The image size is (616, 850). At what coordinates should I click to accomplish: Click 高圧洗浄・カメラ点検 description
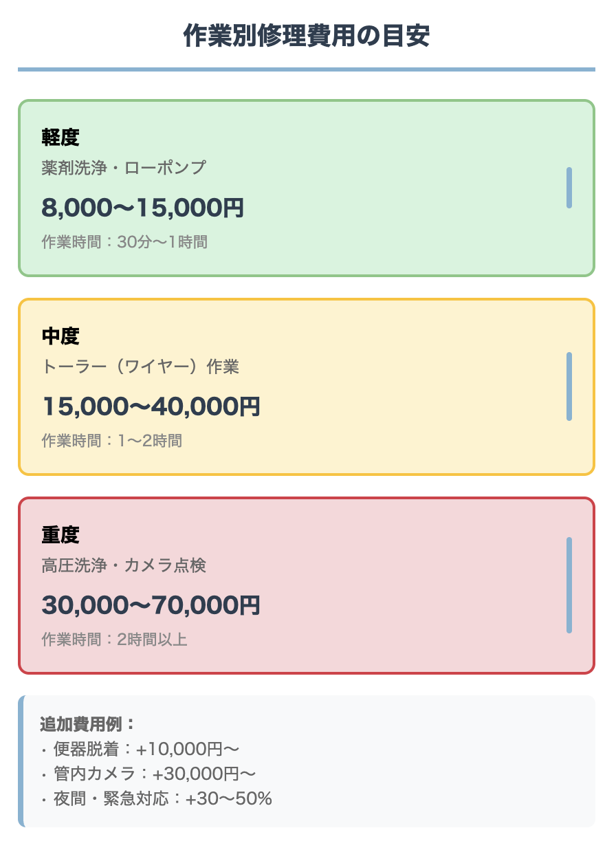(124, 565)
